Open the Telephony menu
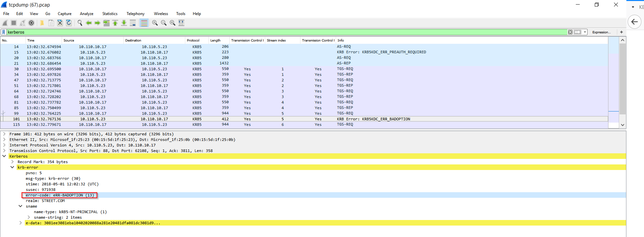Screen dimensions: 644x237 pos(136,14)
